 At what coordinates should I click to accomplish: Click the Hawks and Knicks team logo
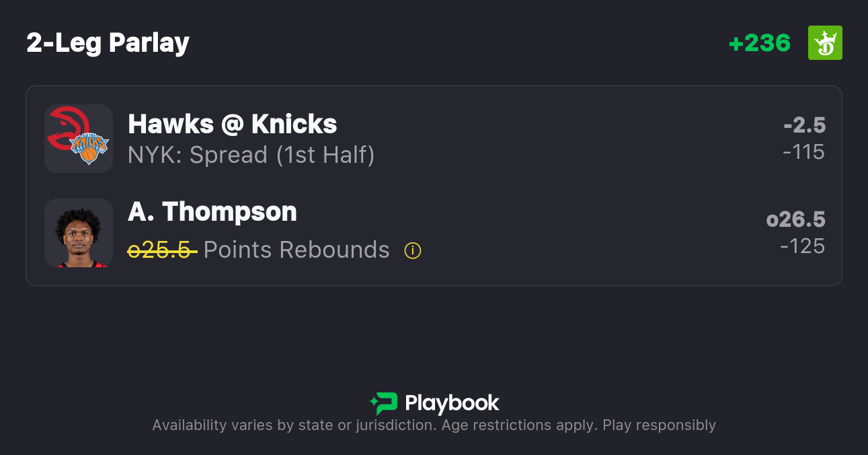[x=78, y=138]
